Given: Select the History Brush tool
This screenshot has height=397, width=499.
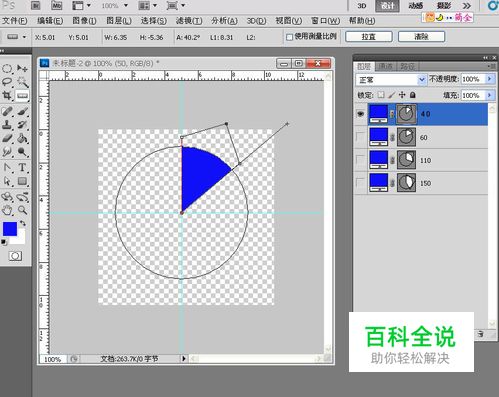Looking at the screenshot, I should [22, 125].
